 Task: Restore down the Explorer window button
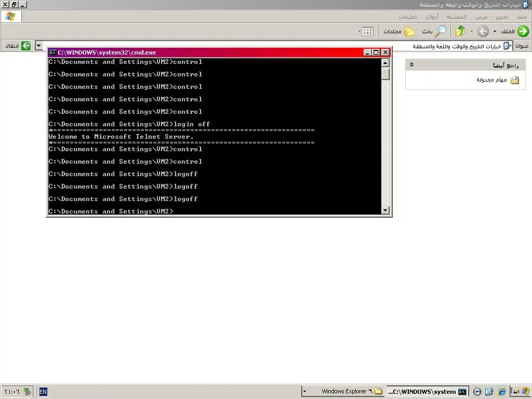14,4
